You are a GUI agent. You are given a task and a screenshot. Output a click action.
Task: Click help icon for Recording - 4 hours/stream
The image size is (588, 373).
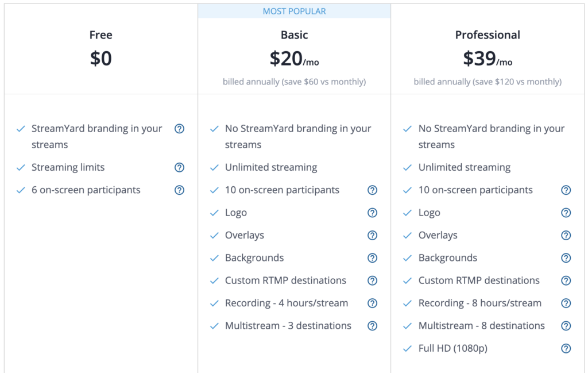(x=372, y=303)
